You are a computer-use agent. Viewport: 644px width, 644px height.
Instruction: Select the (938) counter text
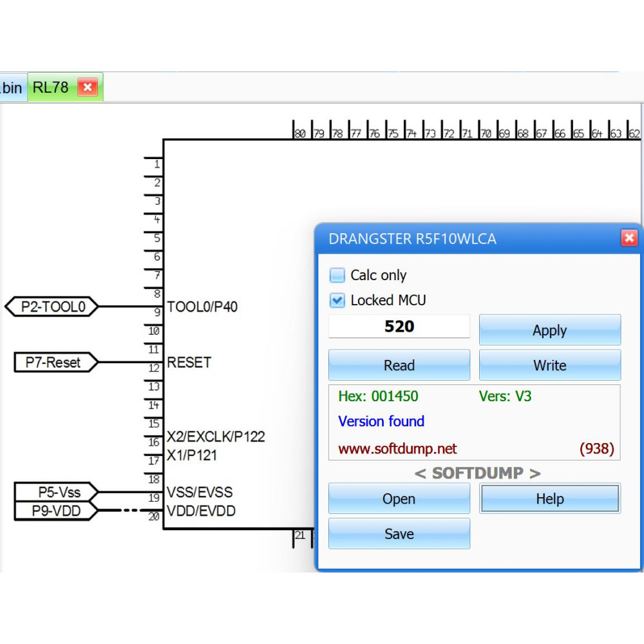[x=596, y=448]
